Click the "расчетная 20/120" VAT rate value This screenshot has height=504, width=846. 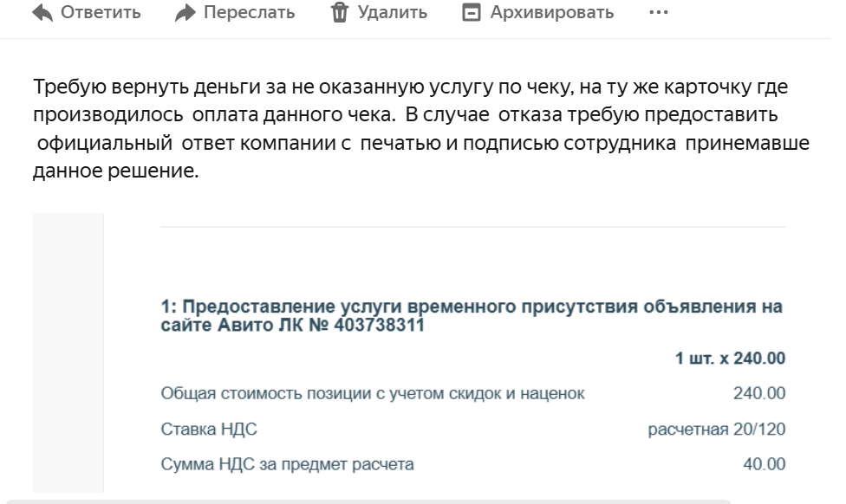coord(717,430)
